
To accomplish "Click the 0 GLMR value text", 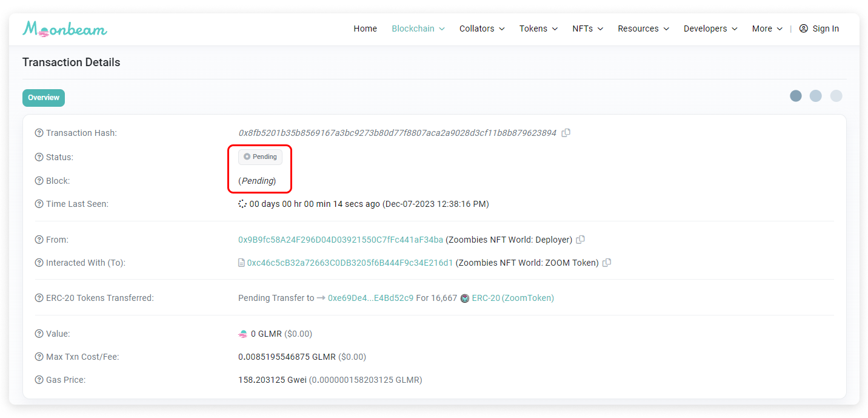I will coord(267,334).
